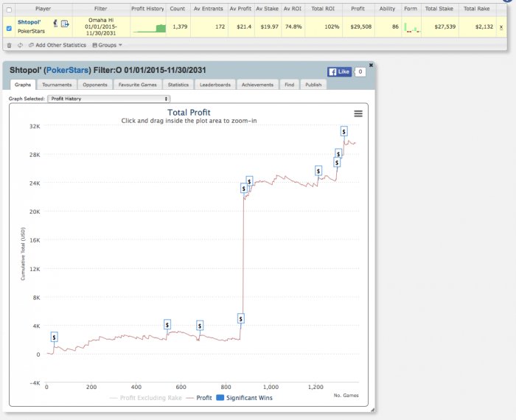Click the topmost significant win $ marker

tap(344, 131)
